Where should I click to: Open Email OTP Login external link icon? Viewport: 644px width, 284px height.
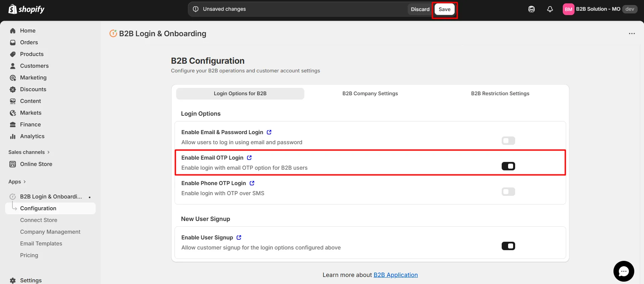click(x=249, y=158)
